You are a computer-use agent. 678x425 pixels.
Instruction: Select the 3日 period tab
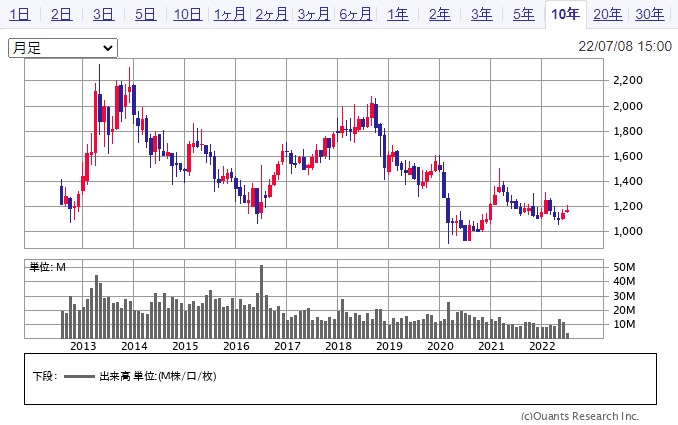click(x=103, y=14)
